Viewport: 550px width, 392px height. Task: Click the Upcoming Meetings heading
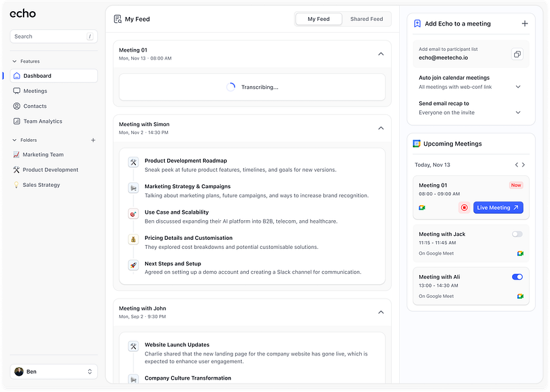click(453, 144)
